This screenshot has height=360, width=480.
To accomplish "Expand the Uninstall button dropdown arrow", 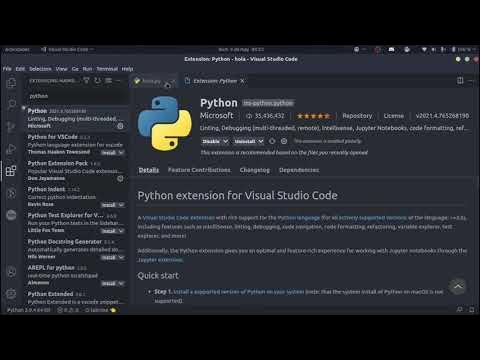I will pos(261,141).
